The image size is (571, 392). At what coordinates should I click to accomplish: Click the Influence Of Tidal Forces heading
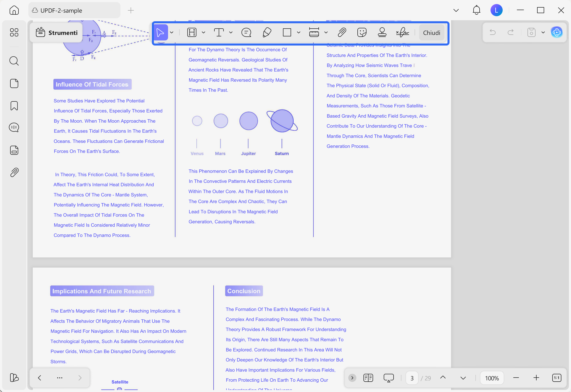pyautogui.click(x=92, y=84)
